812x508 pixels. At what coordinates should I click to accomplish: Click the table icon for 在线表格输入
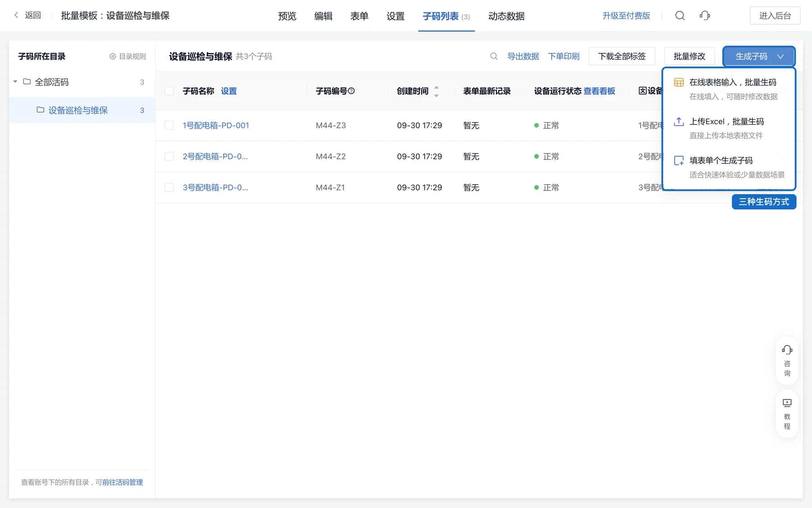tap(679, 82)
